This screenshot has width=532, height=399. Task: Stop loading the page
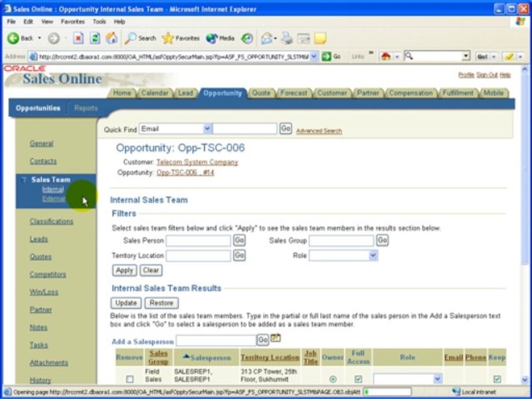point(78,38)
